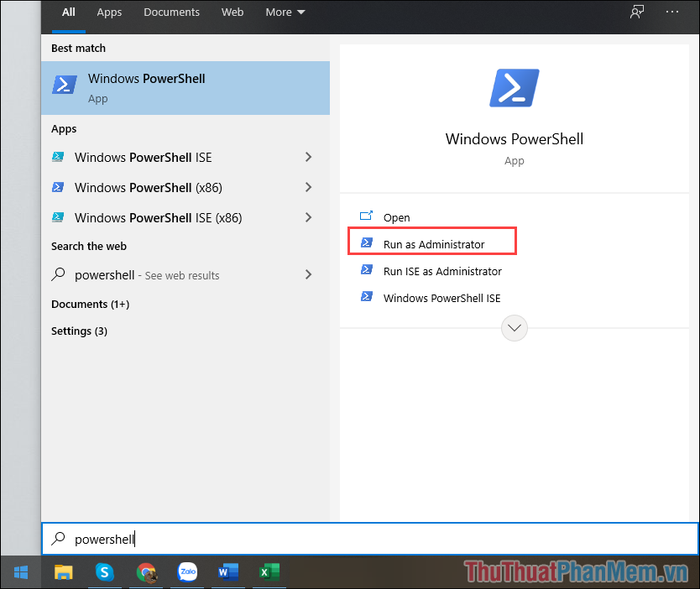Choose Run ISE as Administrator
Viewport: 700px width, 589px height.
tap(442, 272)
